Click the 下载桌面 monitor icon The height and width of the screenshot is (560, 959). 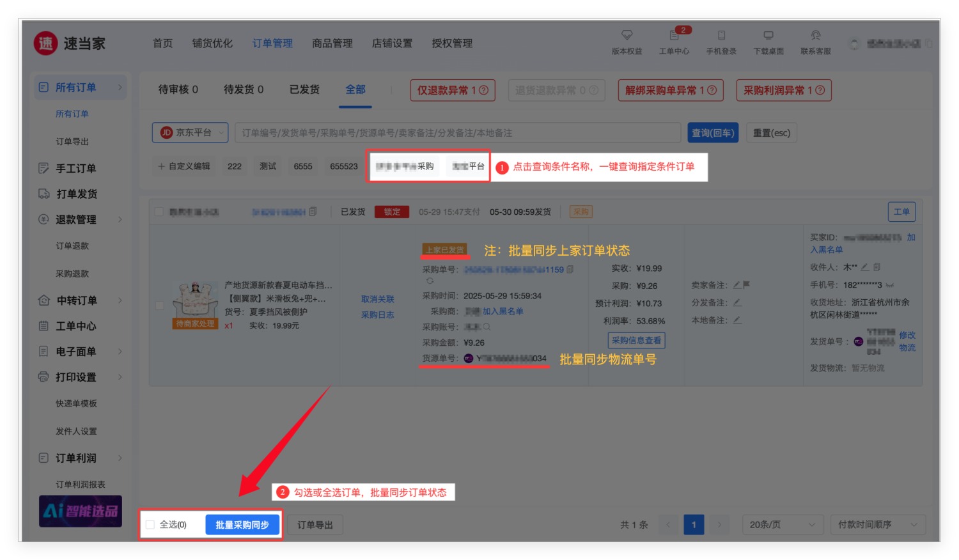[x=768, y=35]
